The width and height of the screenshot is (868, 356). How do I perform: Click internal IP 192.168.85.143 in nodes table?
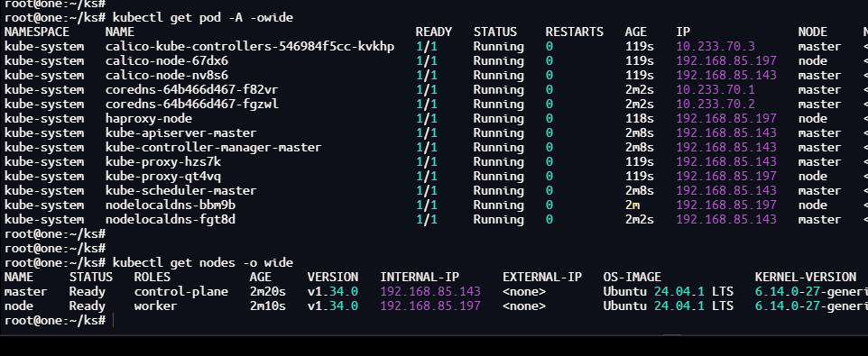click(430, 292)
